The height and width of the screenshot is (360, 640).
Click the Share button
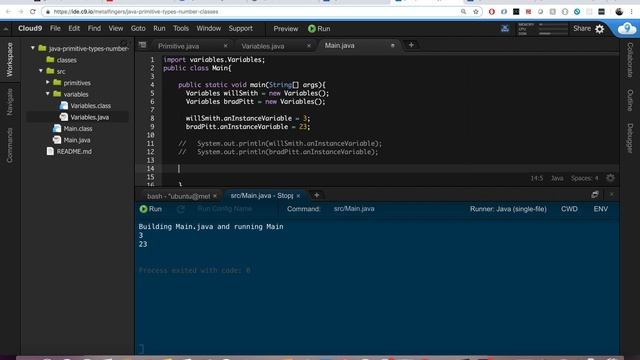pos(582,29)
